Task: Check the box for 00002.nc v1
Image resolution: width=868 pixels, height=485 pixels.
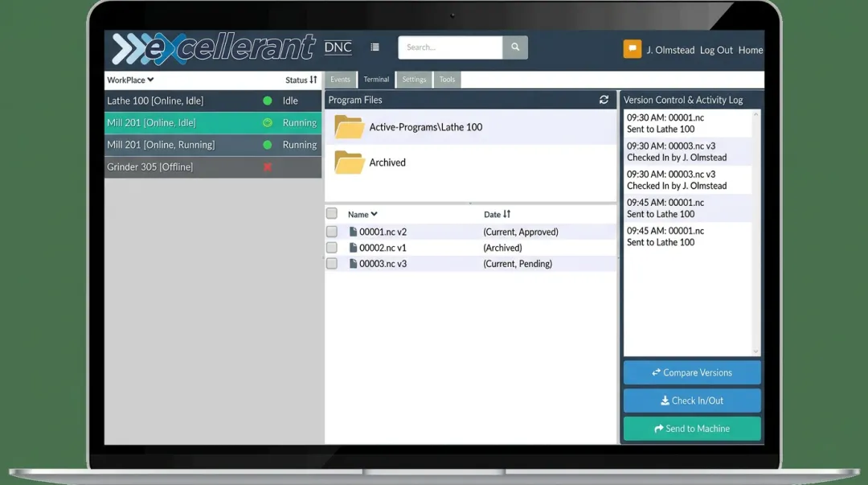Action: [x=332, y=248]
